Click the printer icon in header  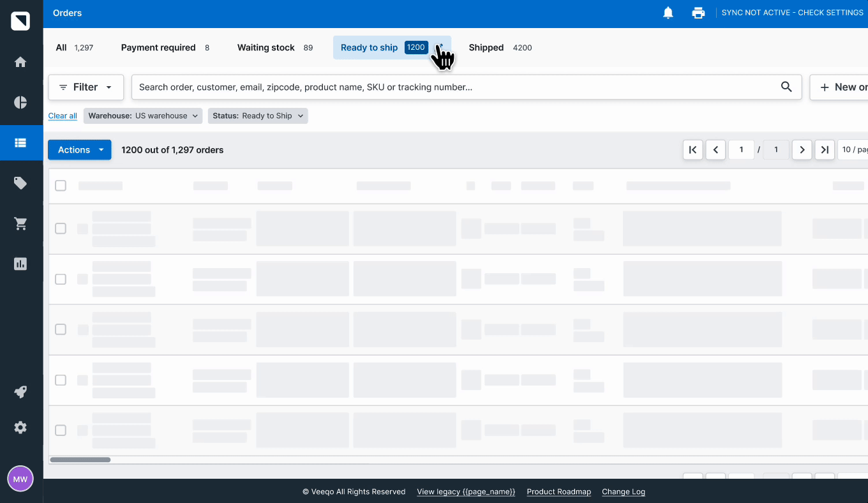pos(698,13)
